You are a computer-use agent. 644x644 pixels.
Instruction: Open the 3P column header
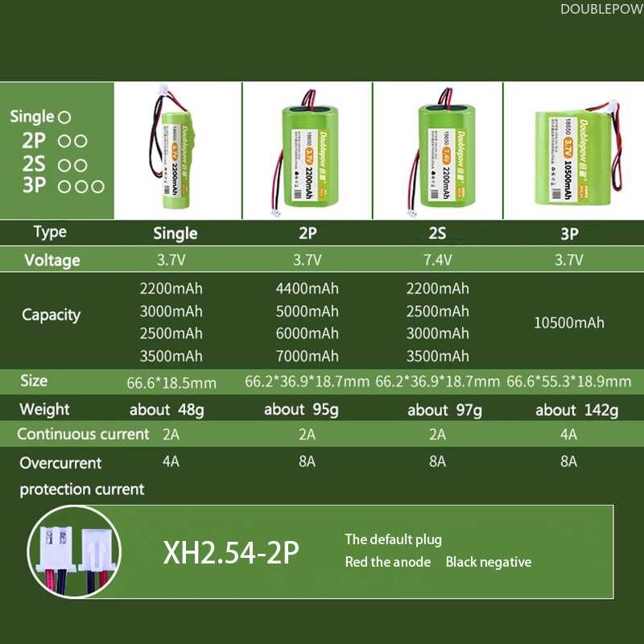[x=568, y=233]
